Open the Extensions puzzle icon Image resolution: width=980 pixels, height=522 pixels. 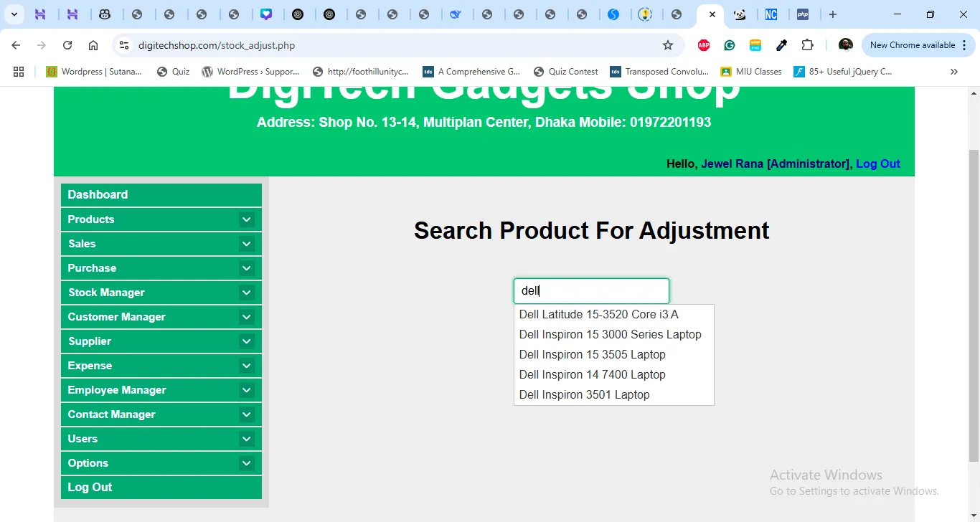pos(807,45)
